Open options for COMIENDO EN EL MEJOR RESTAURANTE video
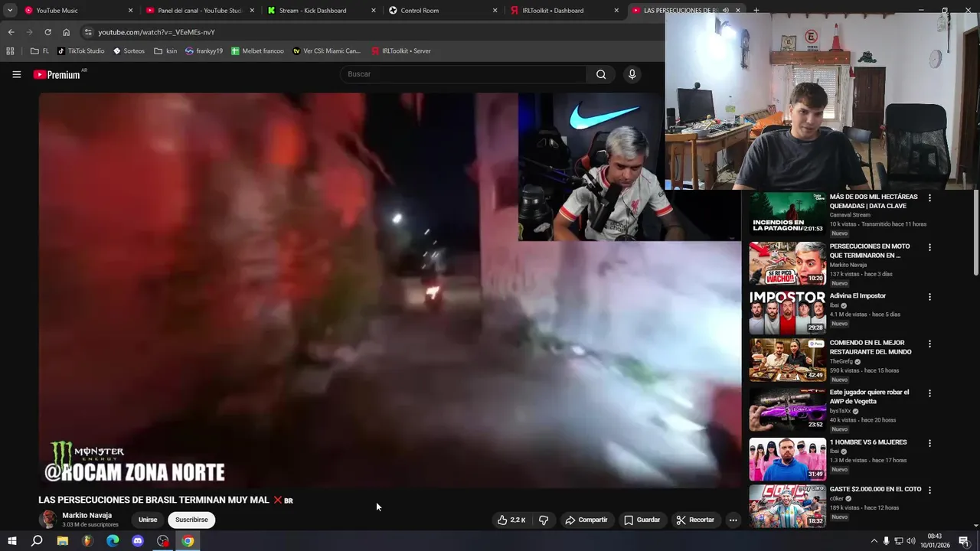 pos(929,344)
